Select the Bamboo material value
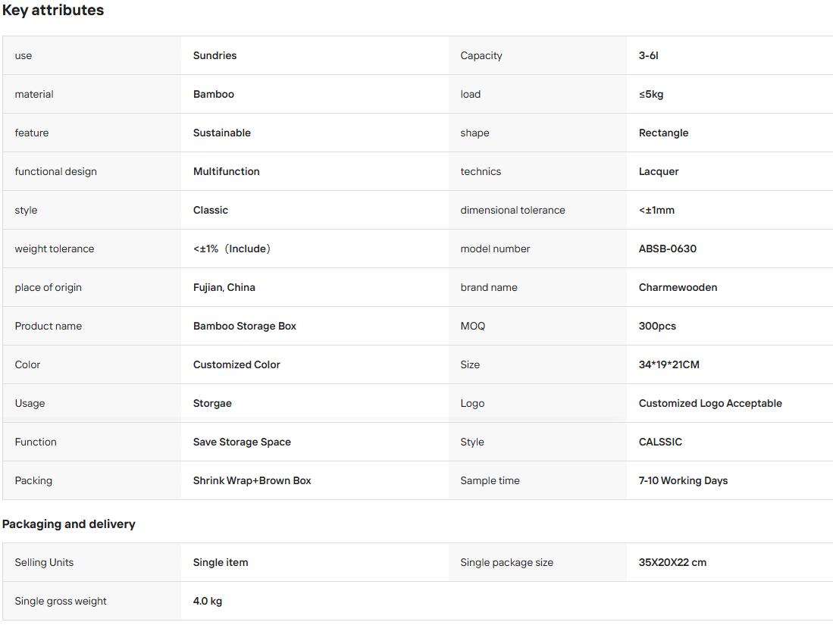The image size is (833, 644). point(214,94)
